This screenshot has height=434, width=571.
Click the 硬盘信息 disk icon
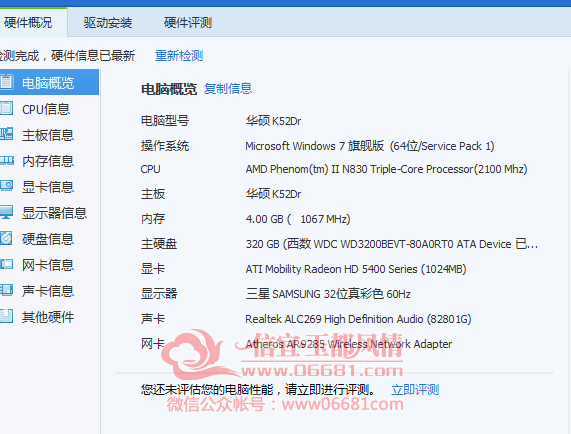[x=7, y=238]
